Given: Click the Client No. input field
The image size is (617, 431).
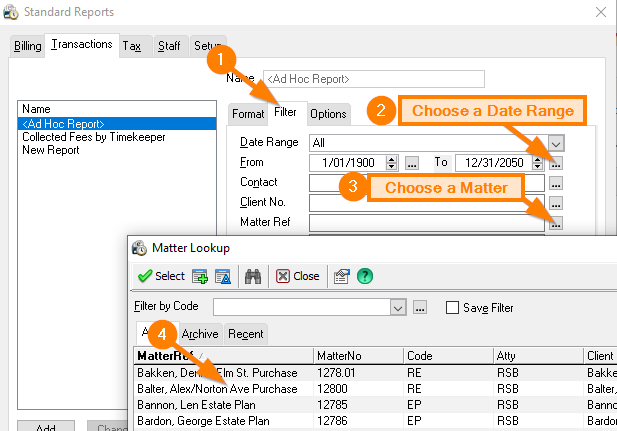Looking at the screenshot, I should [427, 203].
